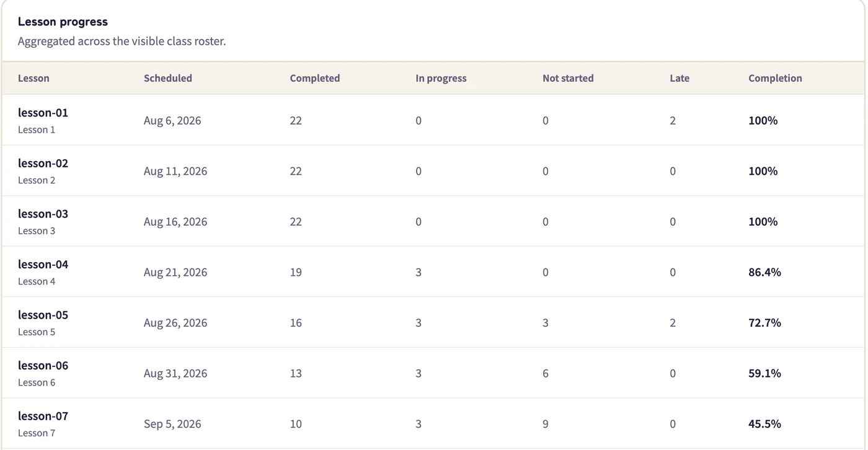Image resolution: width=868 pixels, height=450 pixels.
Task: Select the "Aug 26, 2026" scheduled date
Action: click(175, 323)
